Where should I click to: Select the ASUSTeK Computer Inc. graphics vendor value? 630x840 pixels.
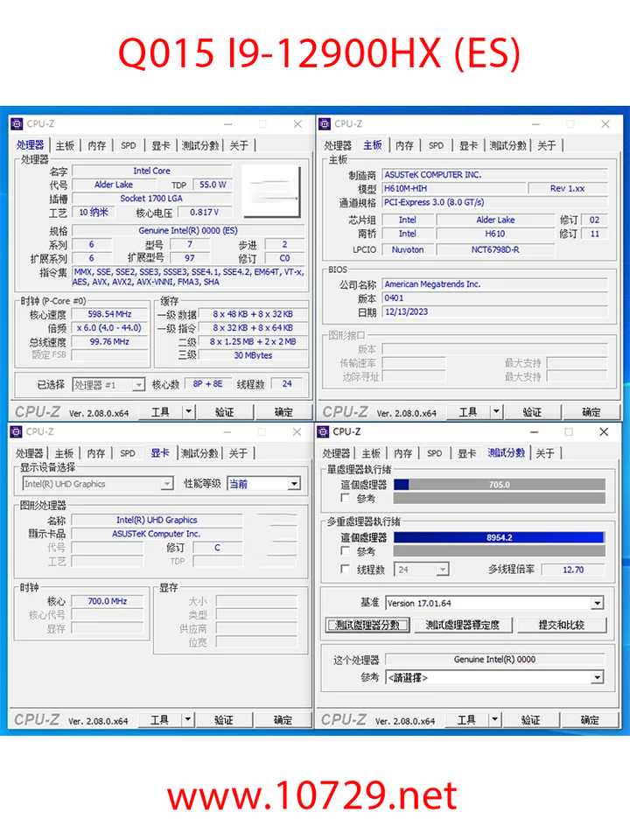157,534
